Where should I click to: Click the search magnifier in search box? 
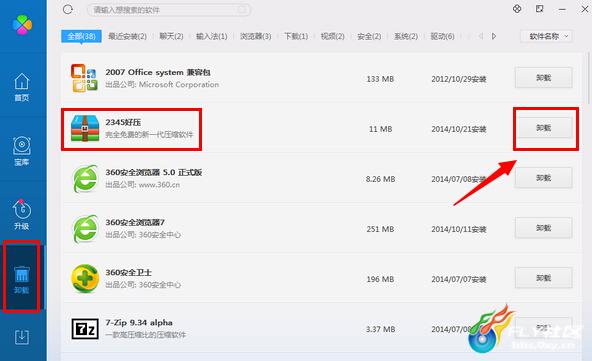(243, 10)
